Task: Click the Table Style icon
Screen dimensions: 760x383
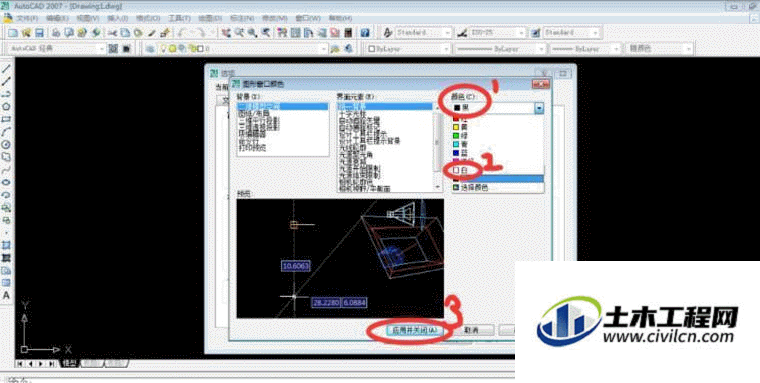Action: click(x=536, y=33)
